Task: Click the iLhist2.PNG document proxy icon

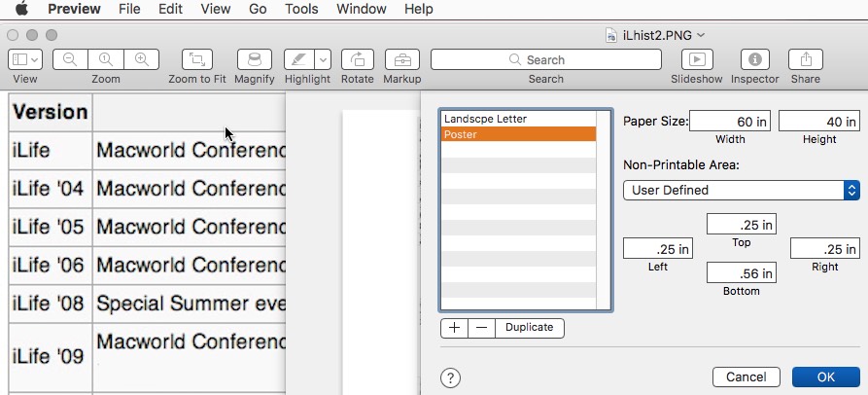Action: point(611,35)
